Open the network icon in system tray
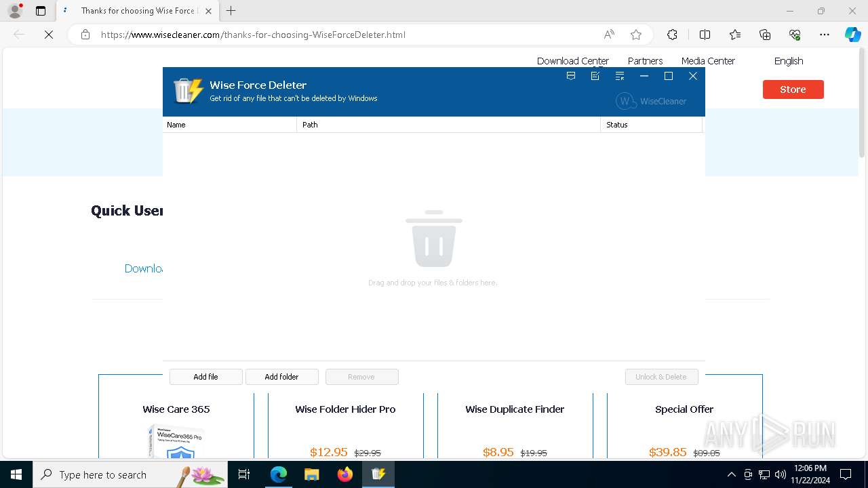 pyautogui.click(x=764, y=474)
